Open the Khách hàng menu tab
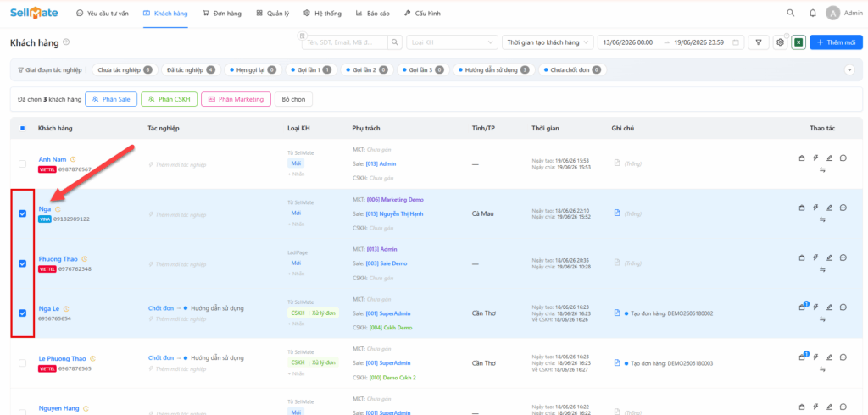The width and height of the screenshot is (868, 415). [165, 14]
